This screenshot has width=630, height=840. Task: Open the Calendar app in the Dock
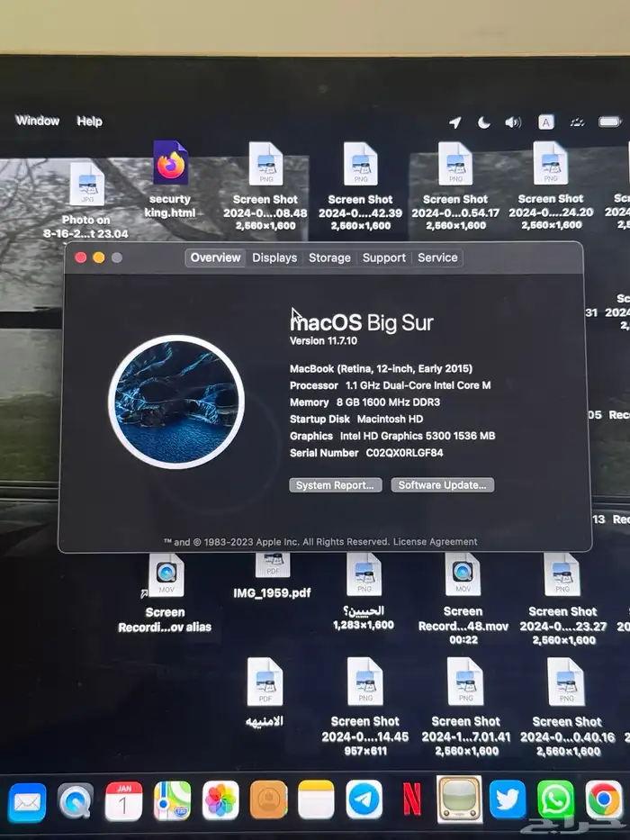pos(124,801)
